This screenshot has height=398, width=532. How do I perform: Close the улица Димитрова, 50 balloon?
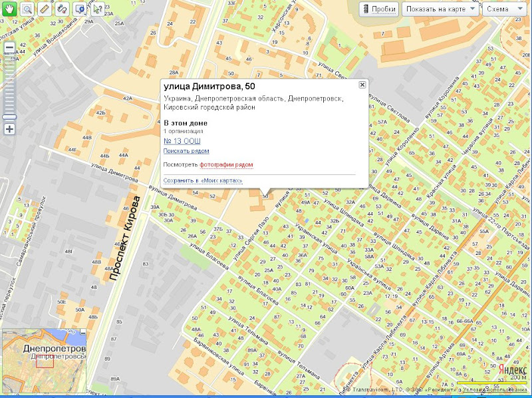(362, 85)
